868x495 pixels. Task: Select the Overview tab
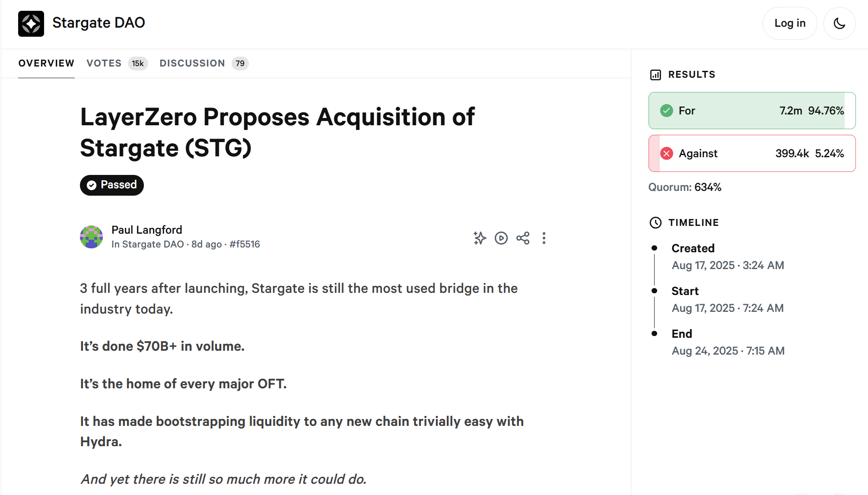click(x=46, y=63)
